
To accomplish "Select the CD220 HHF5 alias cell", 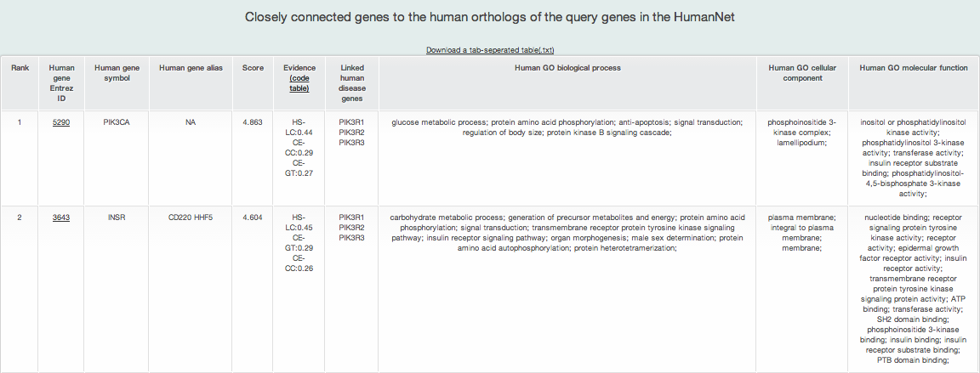I will tap(191, 218).
